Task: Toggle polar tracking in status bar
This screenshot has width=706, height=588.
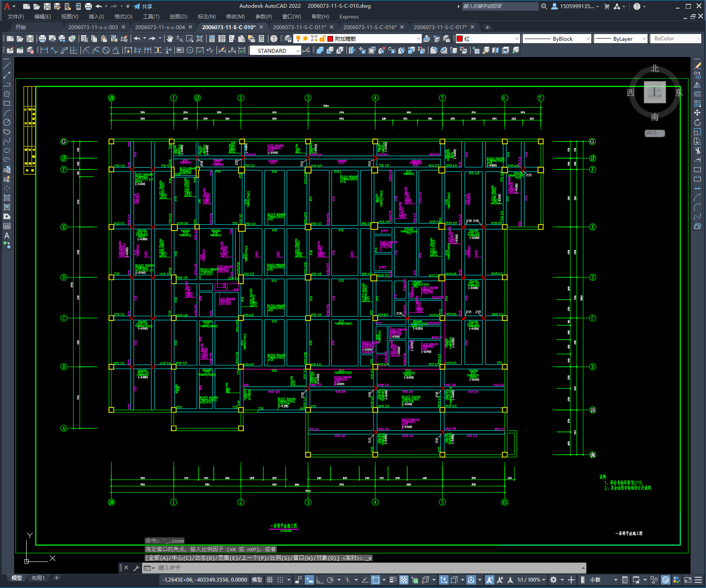Action: (x=330, y=580)
